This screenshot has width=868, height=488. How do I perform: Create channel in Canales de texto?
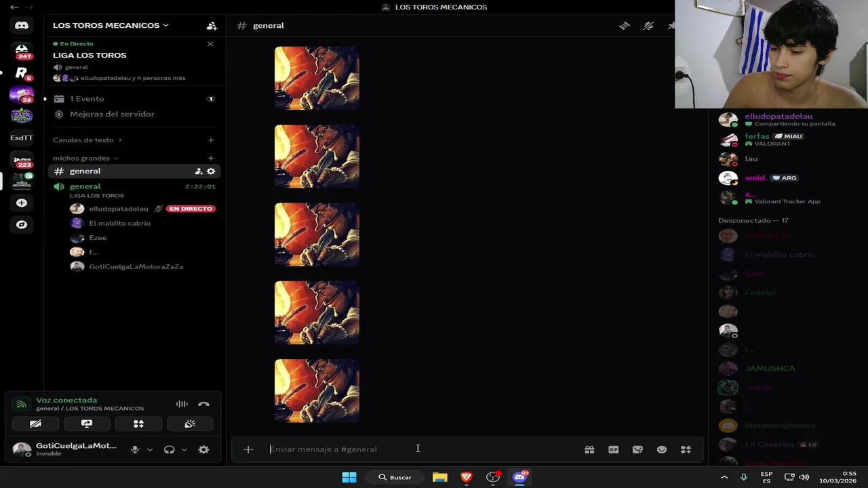click(211, 140)
